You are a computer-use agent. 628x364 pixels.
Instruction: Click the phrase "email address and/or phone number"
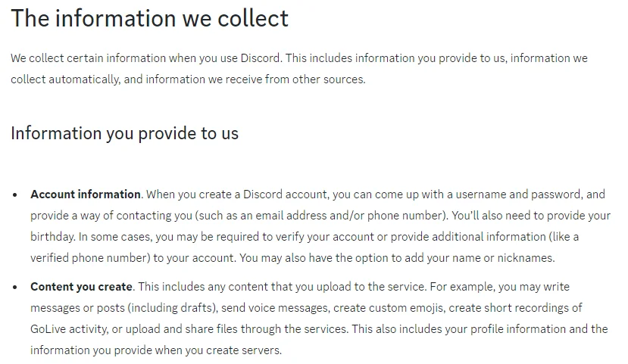[x=342, y=216]
